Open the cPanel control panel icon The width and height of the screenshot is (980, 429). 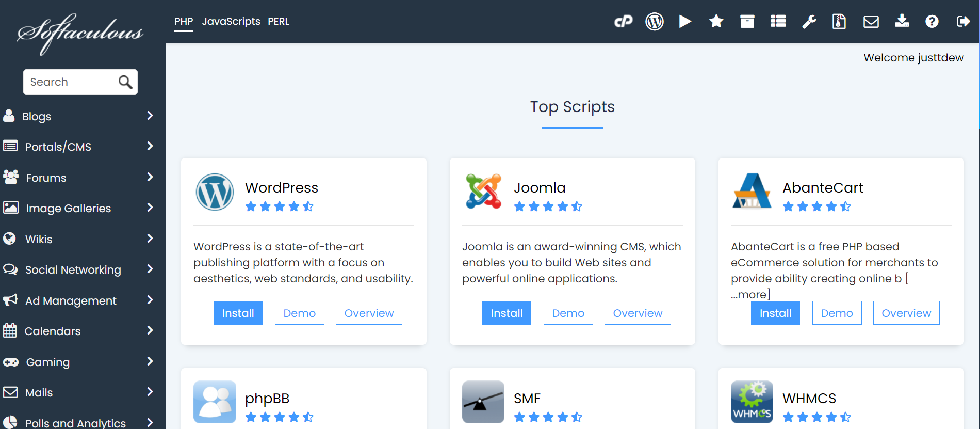point(623,21)
